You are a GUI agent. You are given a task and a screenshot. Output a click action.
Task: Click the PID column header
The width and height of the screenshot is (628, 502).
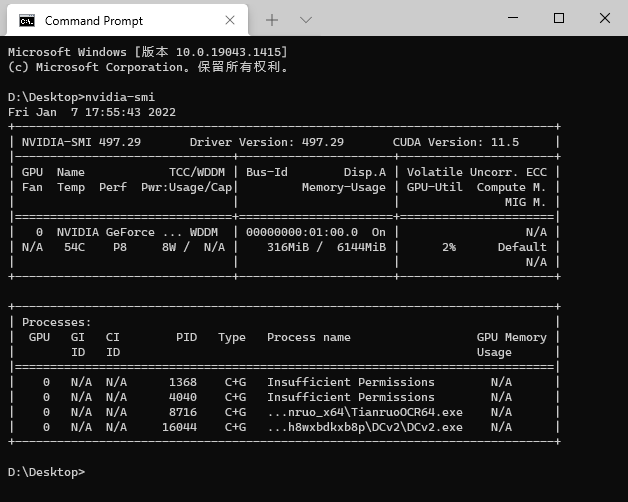click(x=186, y=337)
